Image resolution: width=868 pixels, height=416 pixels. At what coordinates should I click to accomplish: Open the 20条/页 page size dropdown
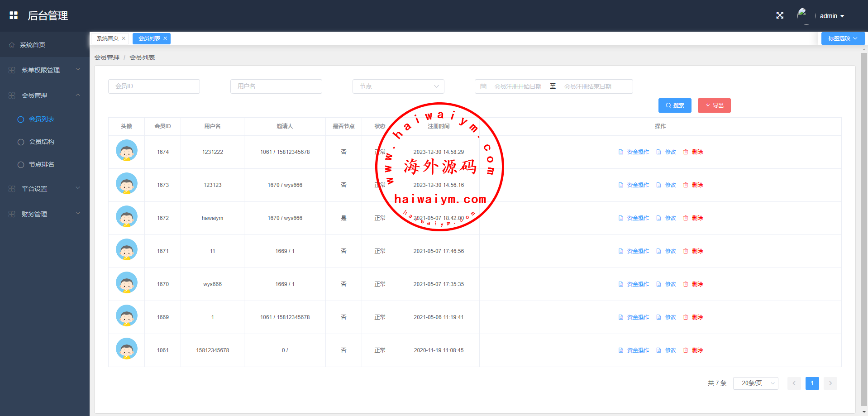coord(755,383)
